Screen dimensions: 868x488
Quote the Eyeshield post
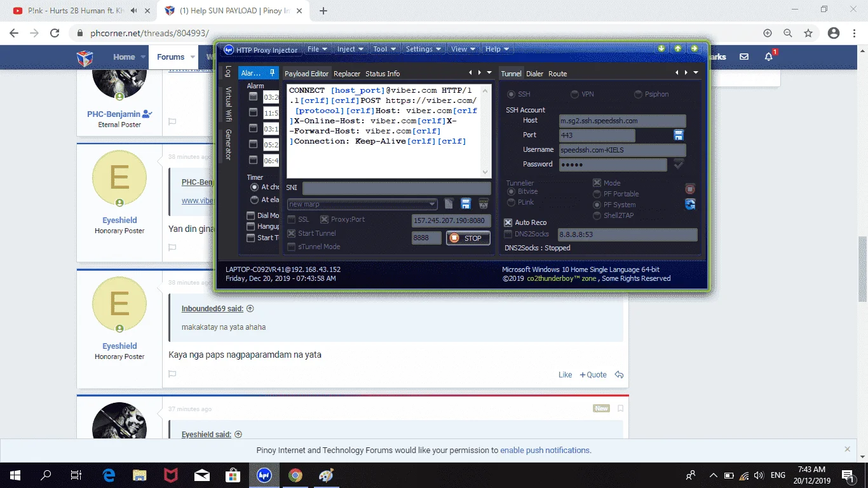593,375
